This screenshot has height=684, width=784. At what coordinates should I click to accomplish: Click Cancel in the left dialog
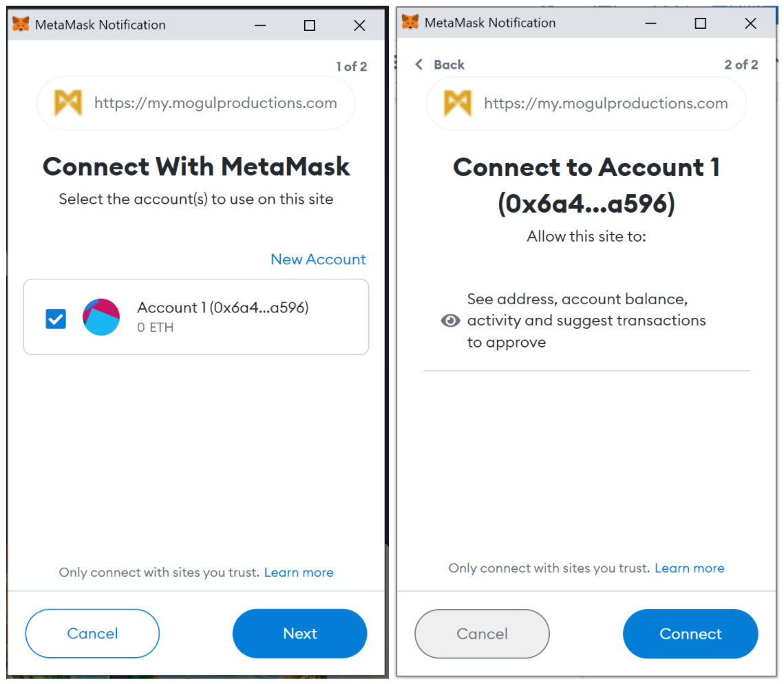[92, 633]
